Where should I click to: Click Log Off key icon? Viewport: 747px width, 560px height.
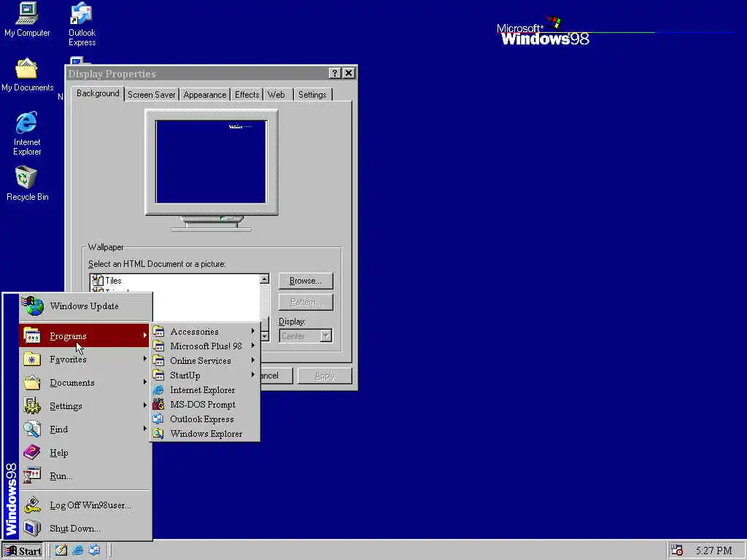point(32,505)
